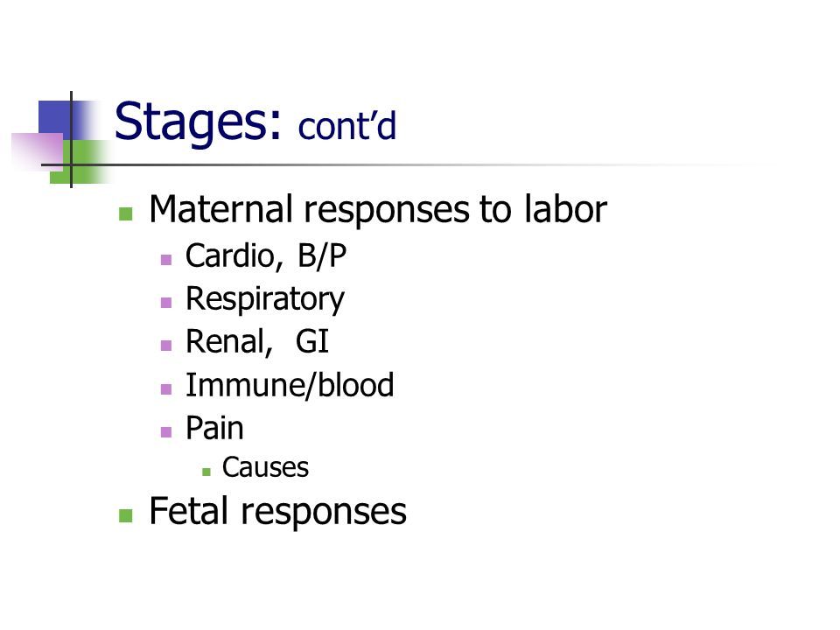
Task: Select the "Pain" bullet text
Action: [214, 428]
